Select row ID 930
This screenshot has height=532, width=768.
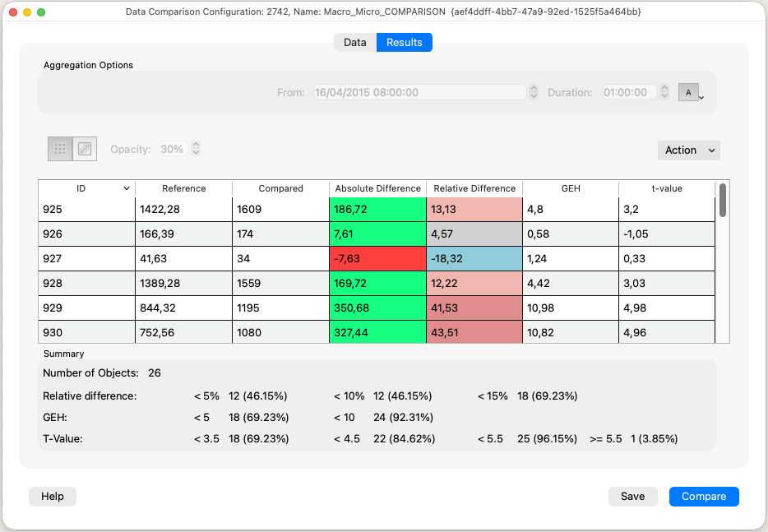(x=86, y=332)
